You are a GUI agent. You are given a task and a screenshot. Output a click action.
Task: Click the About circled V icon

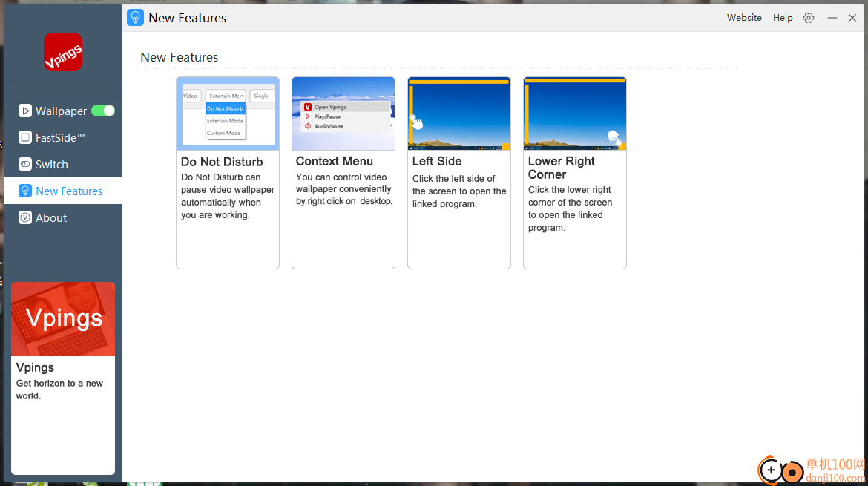[25, 217]
